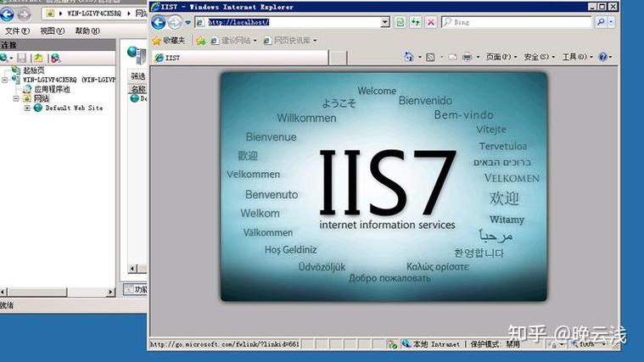Expand the Default Web Site node
Image resolution: width=644 pixels, height=362 pixels.
tap(27, 108)
